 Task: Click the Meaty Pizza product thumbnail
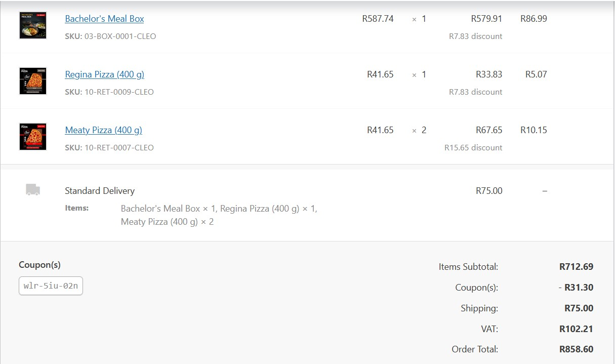[x=33, y=137]
